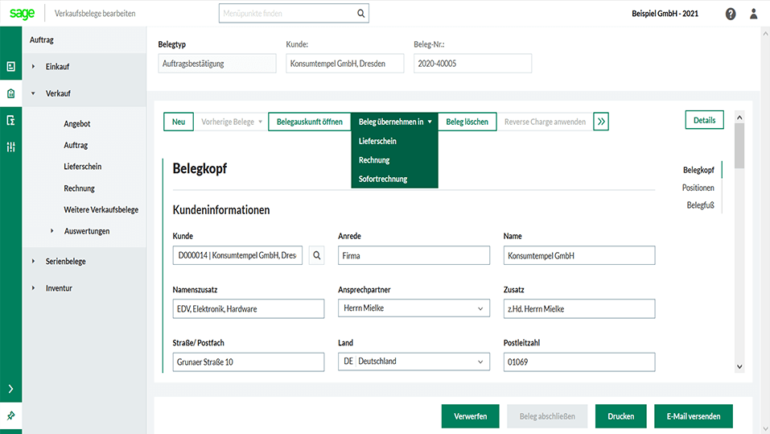
Task: Open the help question mark icon
Action: tap(731, 14)
